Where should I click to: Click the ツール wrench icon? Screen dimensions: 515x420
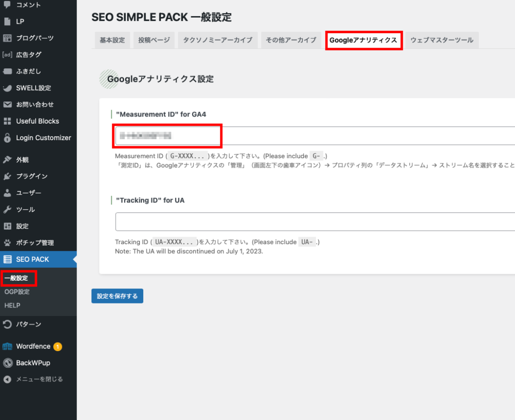coord(7,209)
